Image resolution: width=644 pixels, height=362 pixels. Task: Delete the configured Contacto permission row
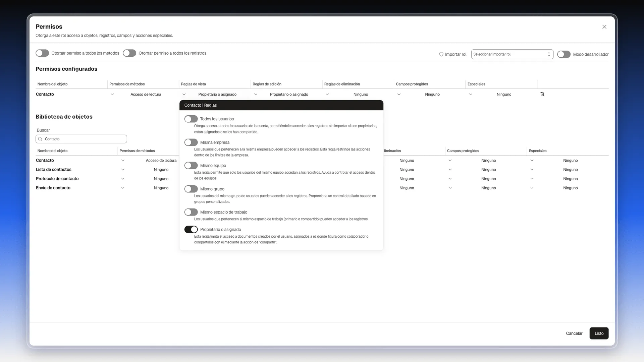[542, 94]
